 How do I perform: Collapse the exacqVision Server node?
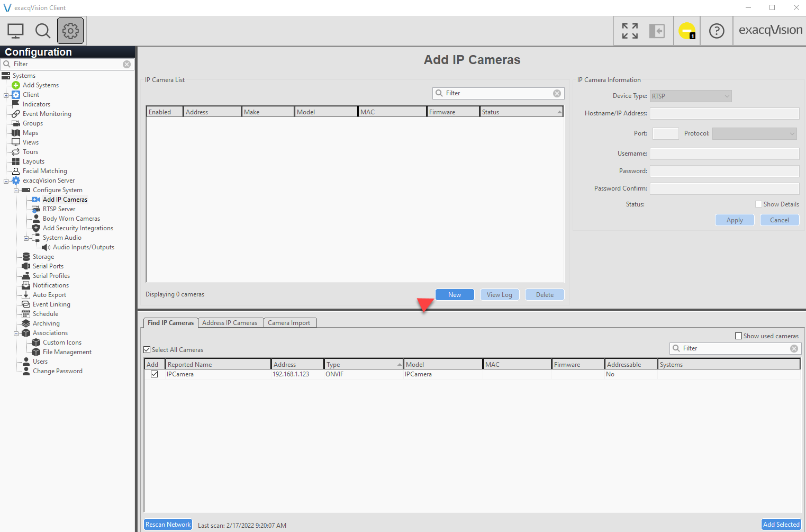click(x=6, y=181)
